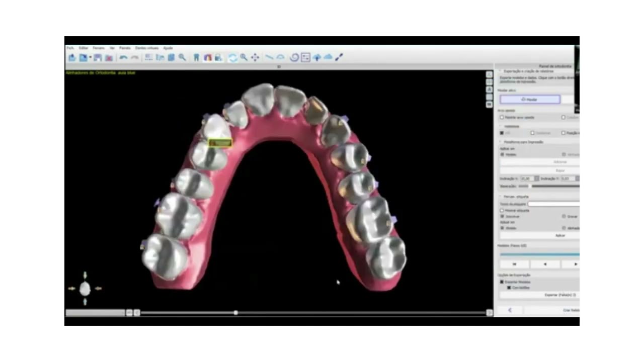Image resolution: width=644 pixels, height=362 pixels.
Task: Select the Gravar option
Action: click(563, 216)
